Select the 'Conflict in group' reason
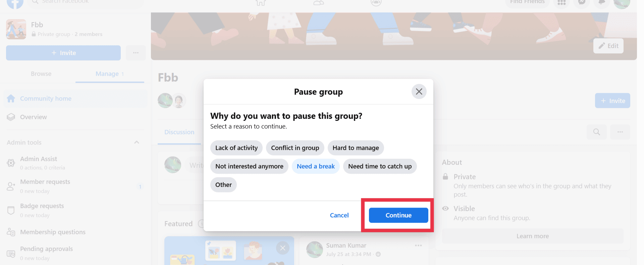This screenshot has height=265, width=644. [x=295, y=148]
